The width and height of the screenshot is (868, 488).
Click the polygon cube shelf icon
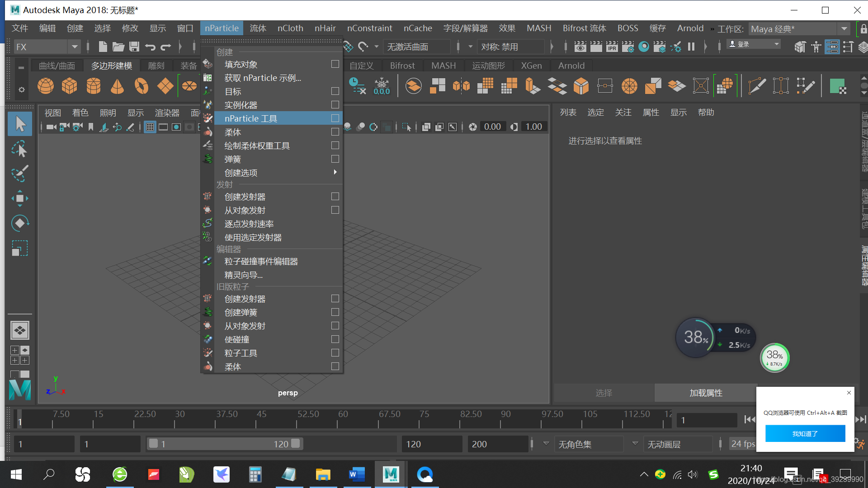tap(69, 86)
